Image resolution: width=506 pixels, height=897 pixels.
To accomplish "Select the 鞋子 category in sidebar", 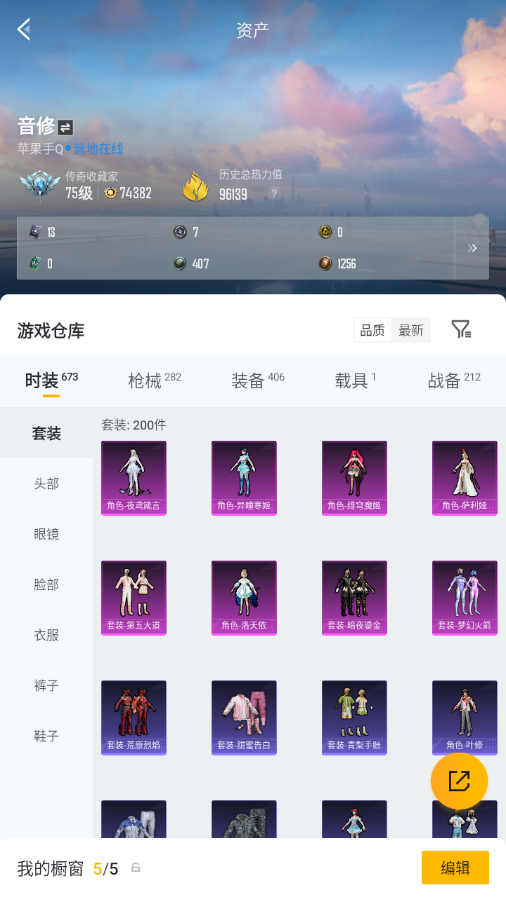I will point(46,736).
